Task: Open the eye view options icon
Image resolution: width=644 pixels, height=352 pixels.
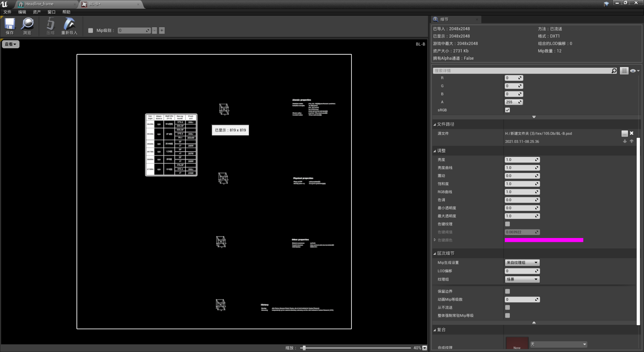Action: click(x=635, y=71)
